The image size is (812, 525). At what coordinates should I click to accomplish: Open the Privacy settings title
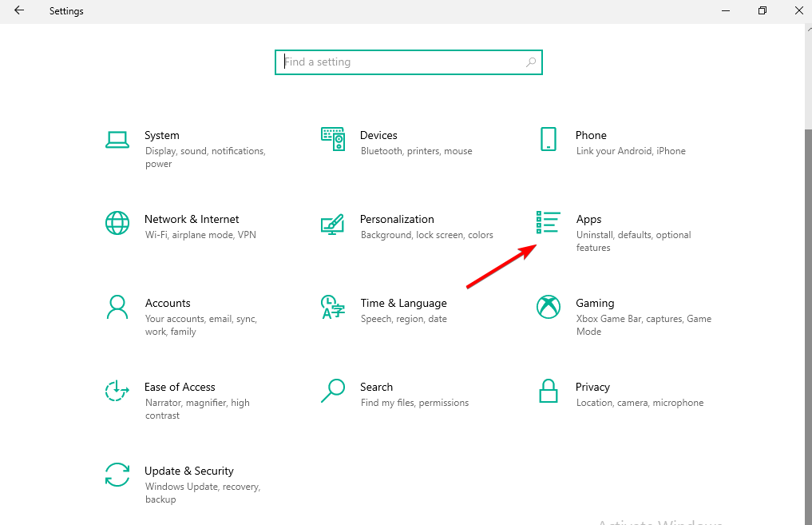(592, 387)
